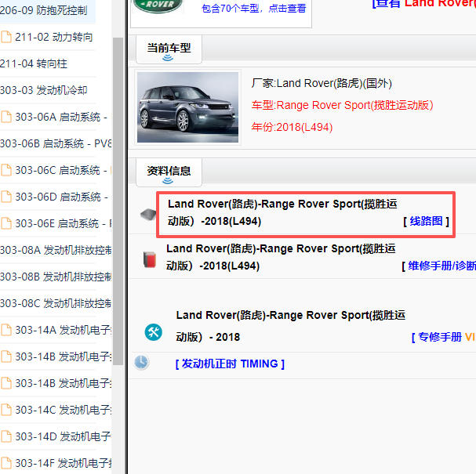
Task: Click the 303-06D 启动系统 document icon
Action: [x=6, y=197]
